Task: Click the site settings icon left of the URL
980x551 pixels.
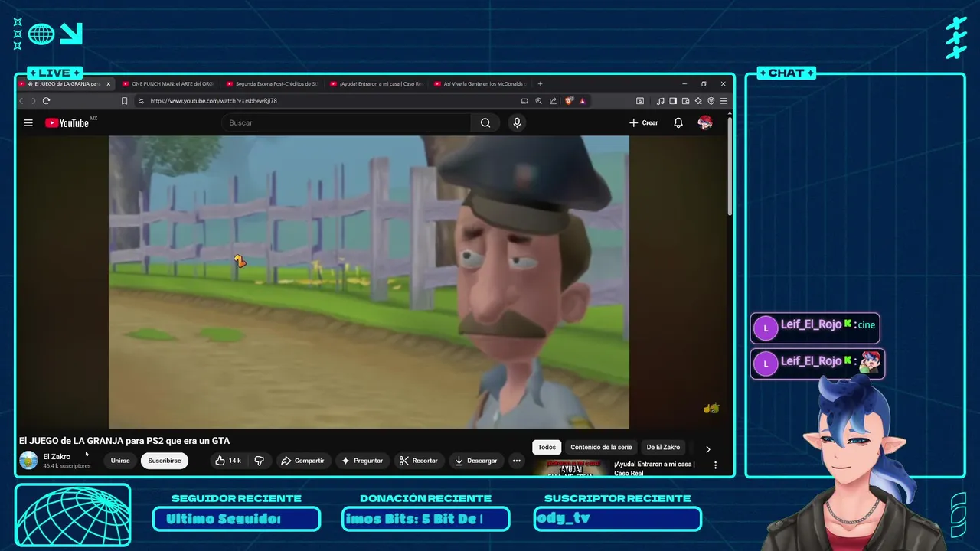Action: tap(142, 101)
